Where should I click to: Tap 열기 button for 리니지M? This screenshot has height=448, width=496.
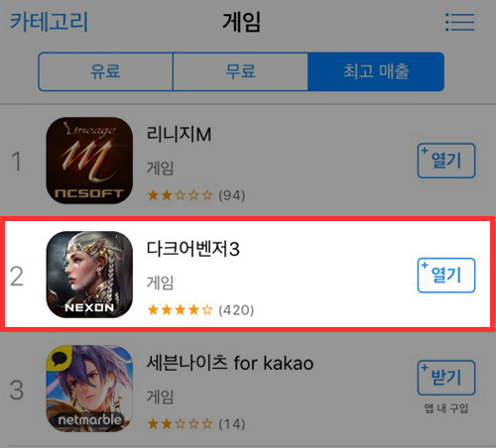click(446, 161)
